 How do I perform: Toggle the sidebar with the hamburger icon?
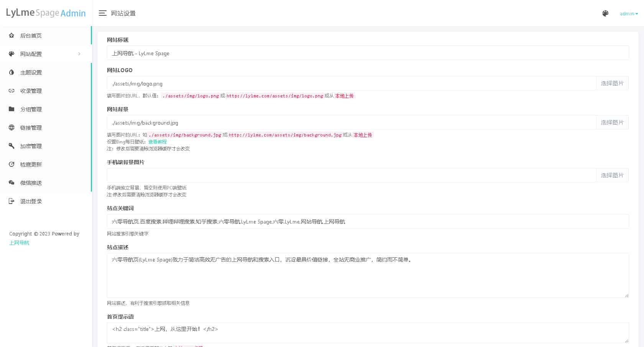click(102, 13)
